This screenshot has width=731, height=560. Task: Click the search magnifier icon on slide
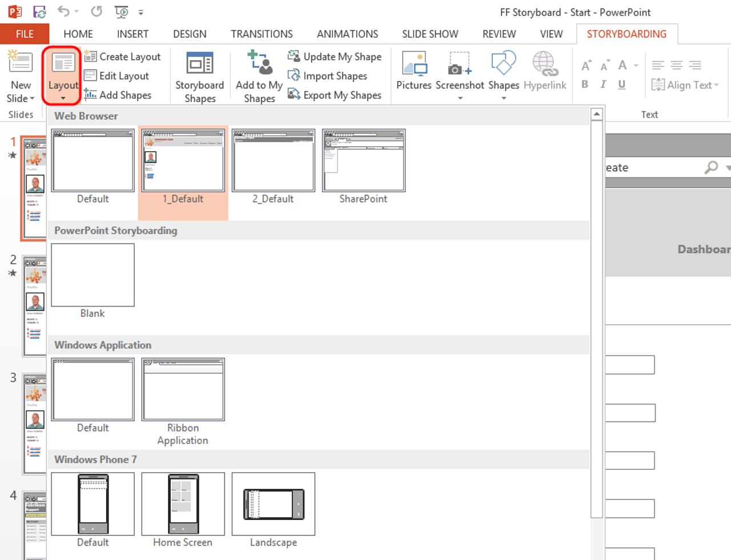click(711, 167)
